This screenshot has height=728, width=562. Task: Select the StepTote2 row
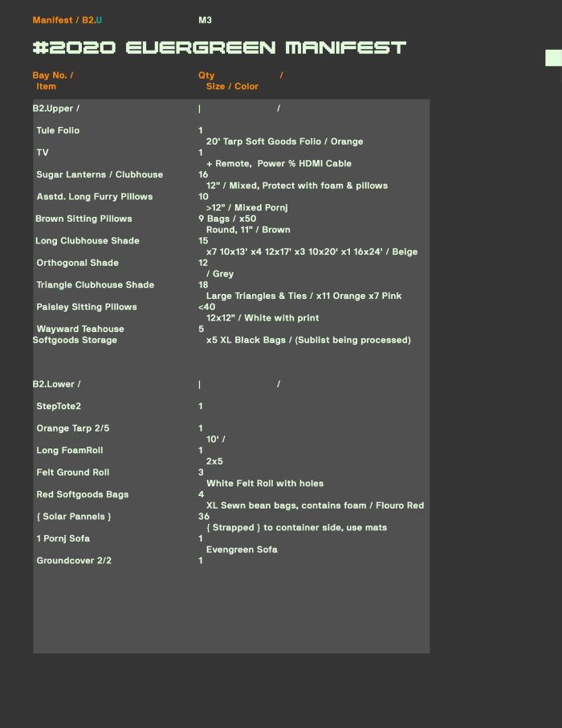pos(59,406)
